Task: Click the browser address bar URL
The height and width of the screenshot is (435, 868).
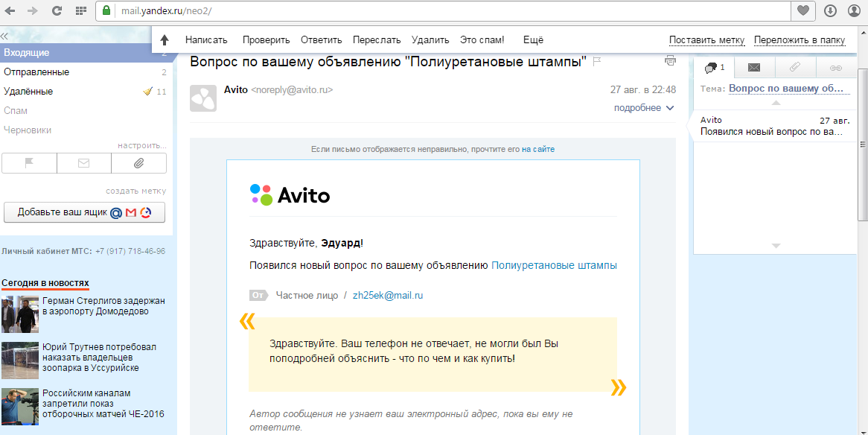Action: (166, 10)
